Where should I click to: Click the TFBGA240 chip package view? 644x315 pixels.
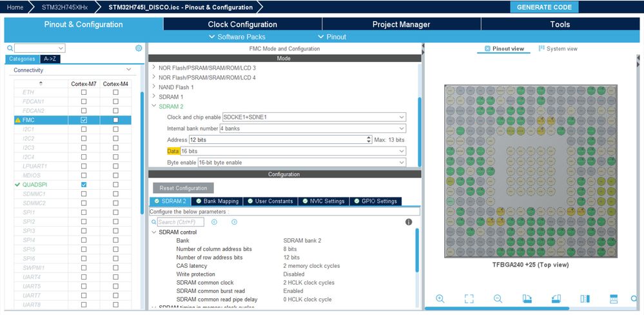[531, 172]
